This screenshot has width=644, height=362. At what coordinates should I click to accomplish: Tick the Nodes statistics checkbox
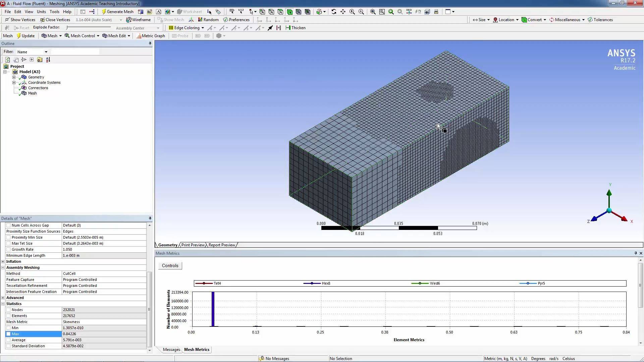click(8, 310)
